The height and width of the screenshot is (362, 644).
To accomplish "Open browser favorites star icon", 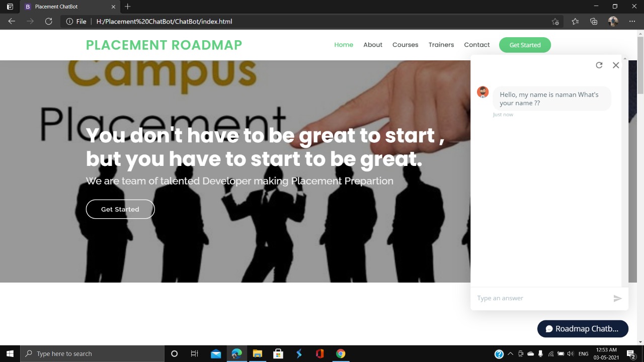I will point(575,21).
